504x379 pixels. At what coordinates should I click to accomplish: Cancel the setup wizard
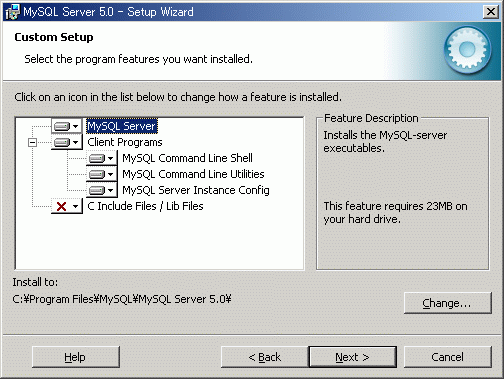448,357
